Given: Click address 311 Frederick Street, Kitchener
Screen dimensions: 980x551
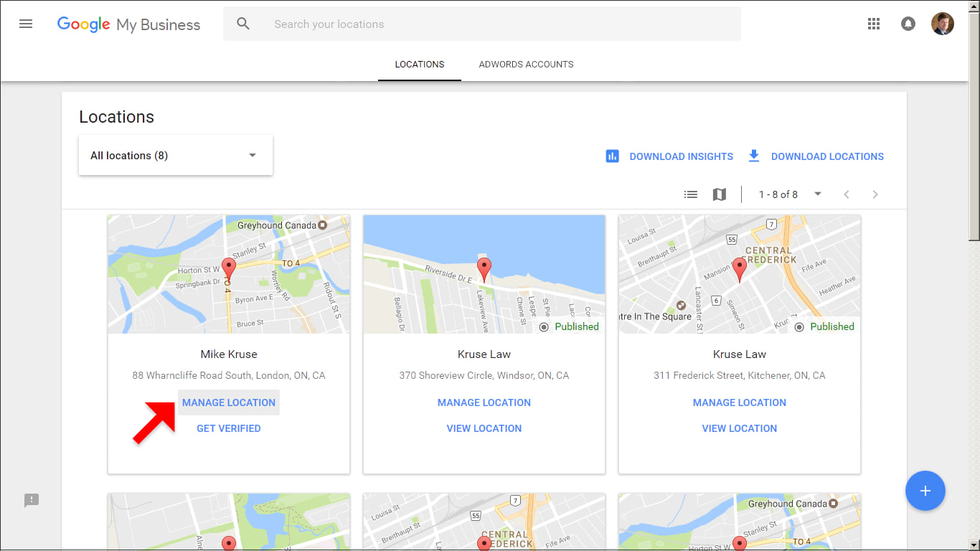Looking at the screenshot, I should pyautogui.click(x=740, y=375).
